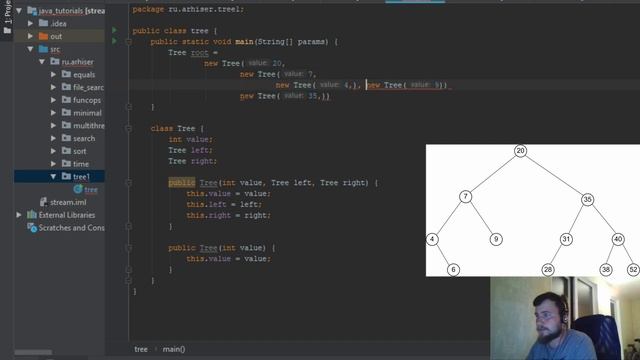Collapse the tree1 package arrow
Image resolution: width=640 pixels, height=360 pixels.
pos(53,176)
